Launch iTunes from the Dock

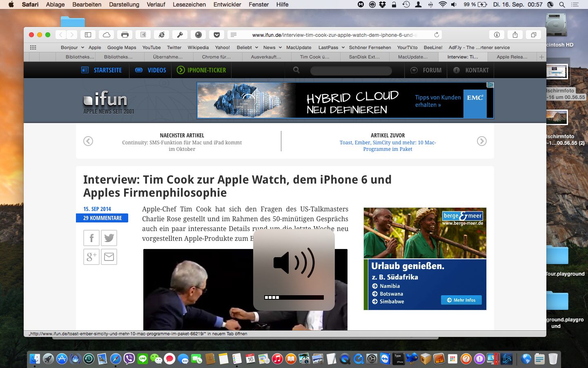(277, 359)
